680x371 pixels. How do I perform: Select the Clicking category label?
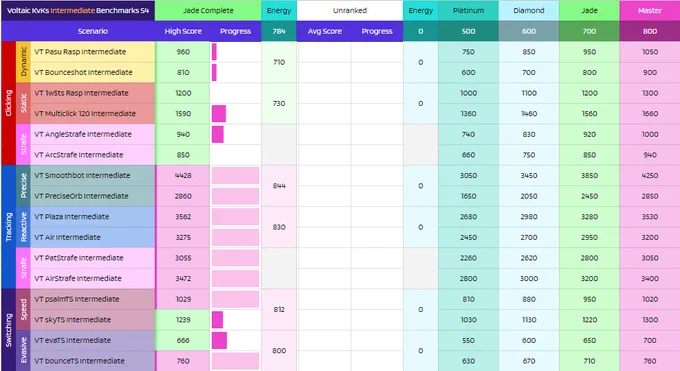point(8,103)
